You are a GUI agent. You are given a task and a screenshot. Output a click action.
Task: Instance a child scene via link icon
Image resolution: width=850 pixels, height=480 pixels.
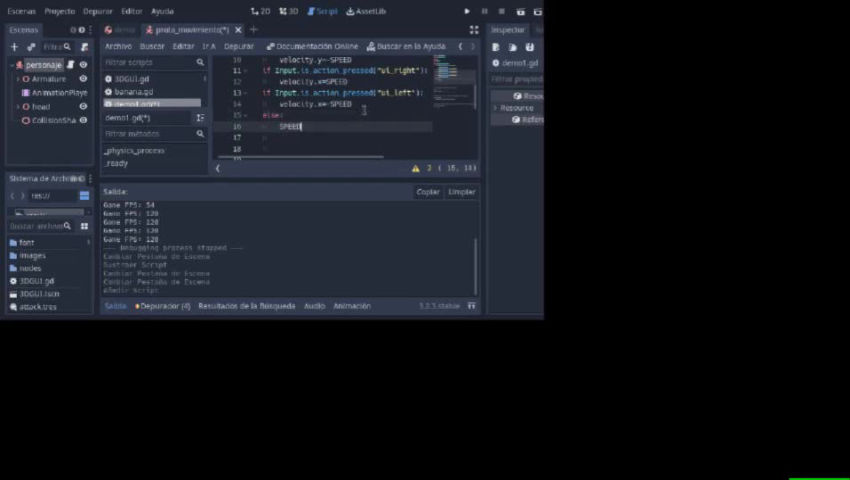point(31,47)
